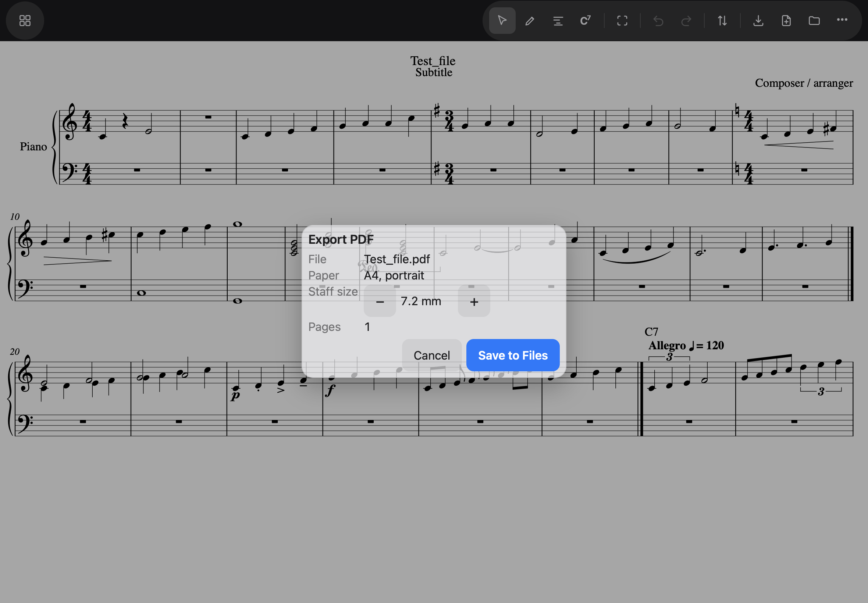Create a new document with plus-page icon
This screenshot has width=868, height=603.
pos(786,20)
